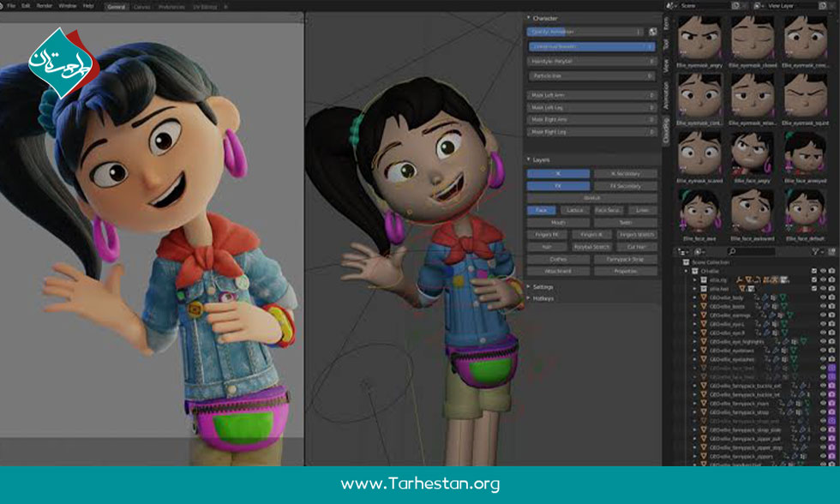This screenshot has width=840, height=504.
Task: Click the Scene browse icon in header
Action: 671,5
